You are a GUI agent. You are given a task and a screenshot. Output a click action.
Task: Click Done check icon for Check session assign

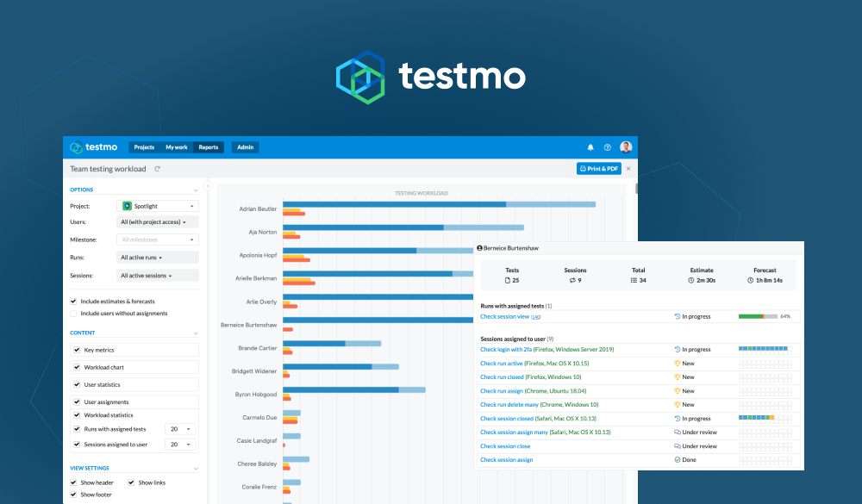tap(678, 460)
